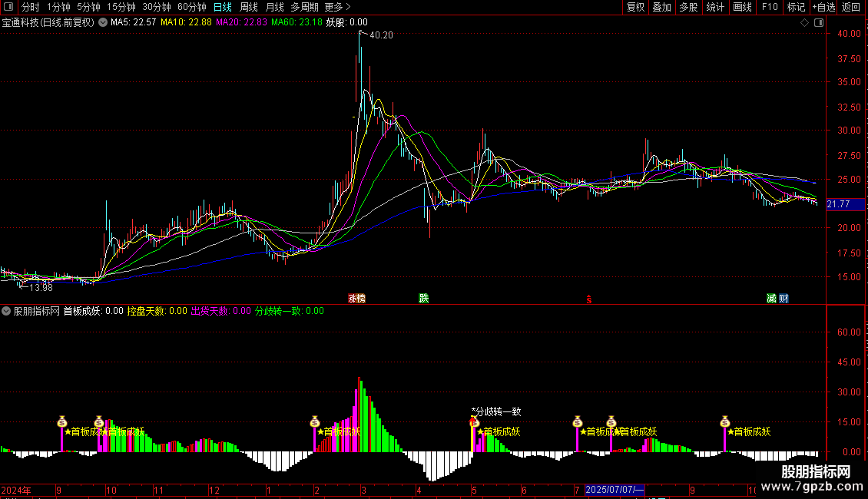
Task: Click the 返回 back button
Action: [x=851, y=7]
